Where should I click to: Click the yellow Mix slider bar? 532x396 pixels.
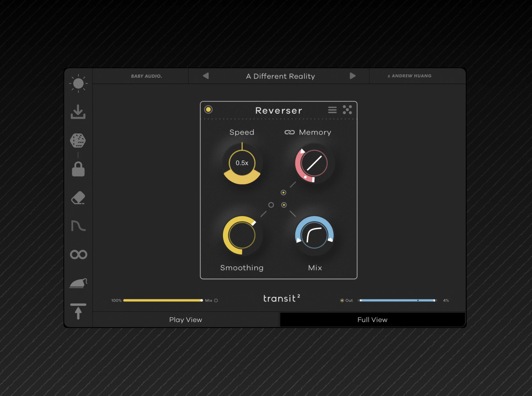tap(163, 300)
